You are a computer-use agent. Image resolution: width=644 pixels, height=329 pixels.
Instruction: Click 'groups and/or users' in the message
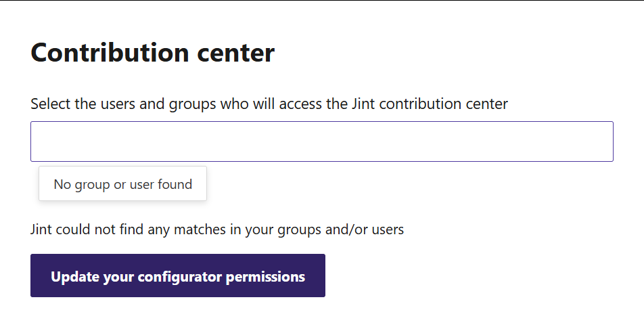341,229
